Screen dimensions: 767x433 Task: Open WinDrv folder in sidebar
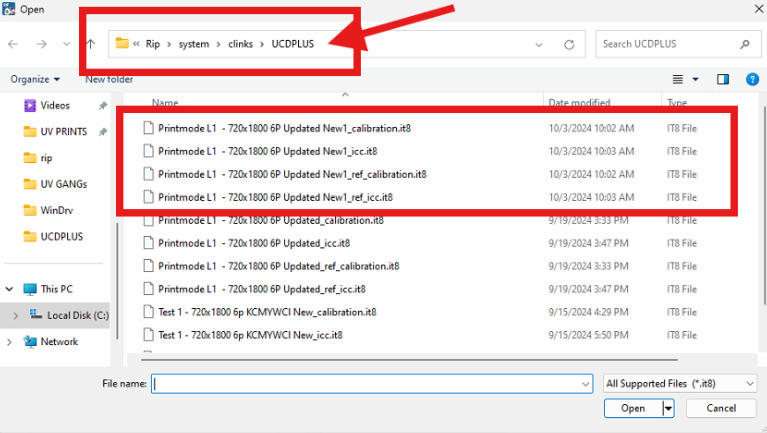tap(56, 210)
